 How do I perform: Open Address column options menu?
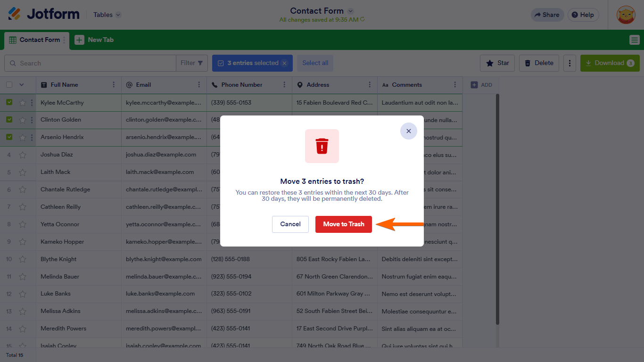coord(370,85)
